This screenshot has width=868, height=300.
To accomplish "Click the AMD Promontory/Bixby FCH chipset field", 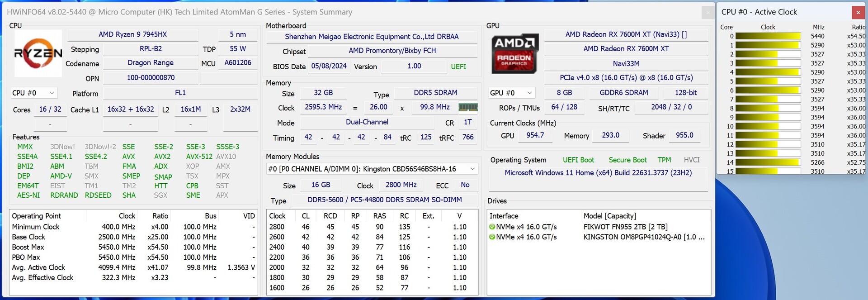I will (x=392, y=51).
